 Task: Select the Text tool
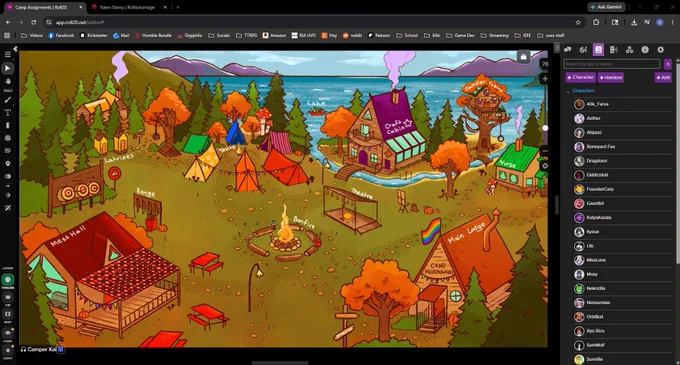(7, 113)
